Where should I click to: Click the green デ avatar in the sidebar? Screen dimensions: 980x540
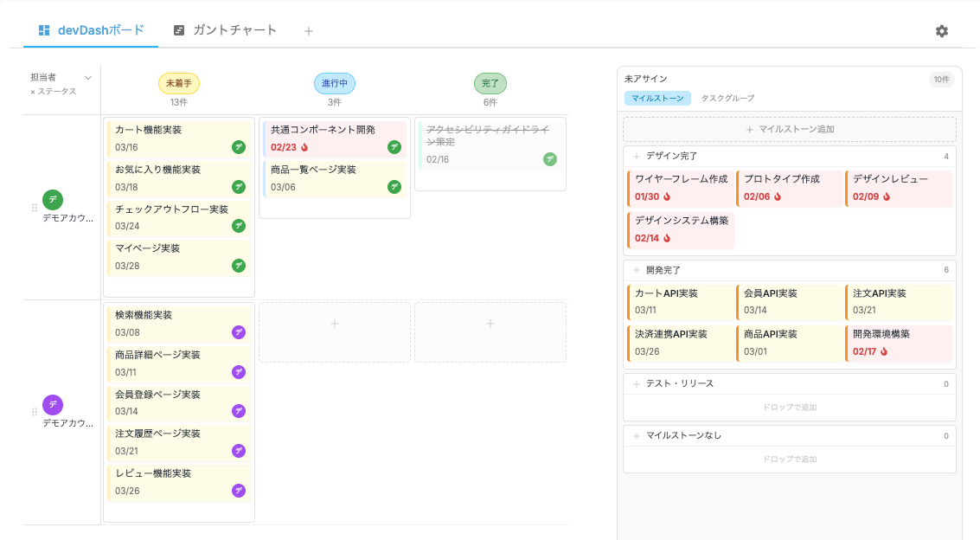pyautogui.click(x=52, y=201)
